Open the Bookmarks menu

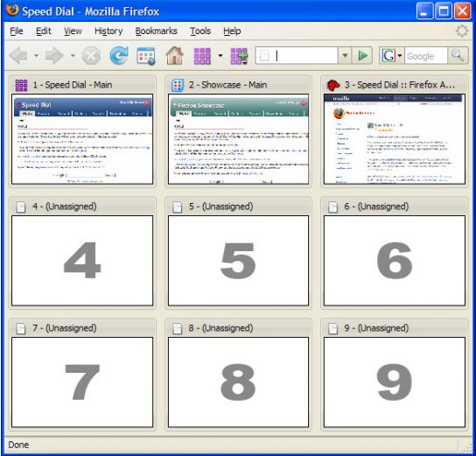click(x=156, y=31)
